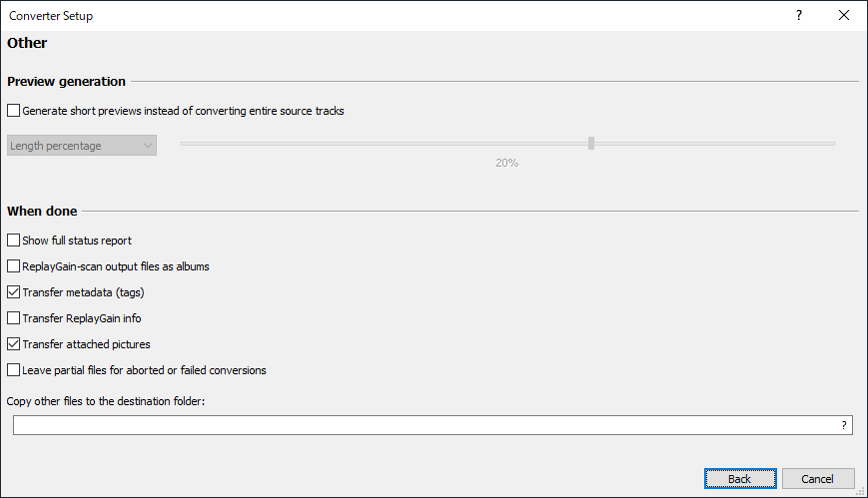Expand the Length percentage dropdown
Screen dimensions: 868x498
(x=82, y=146)
